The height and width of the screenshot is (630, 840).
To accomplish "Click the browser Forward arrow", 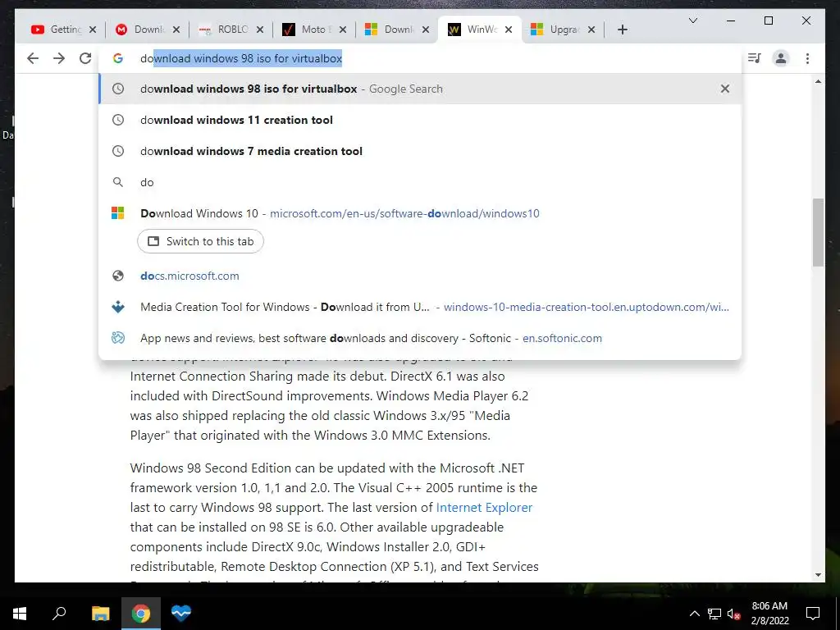I will click(59, 58).
